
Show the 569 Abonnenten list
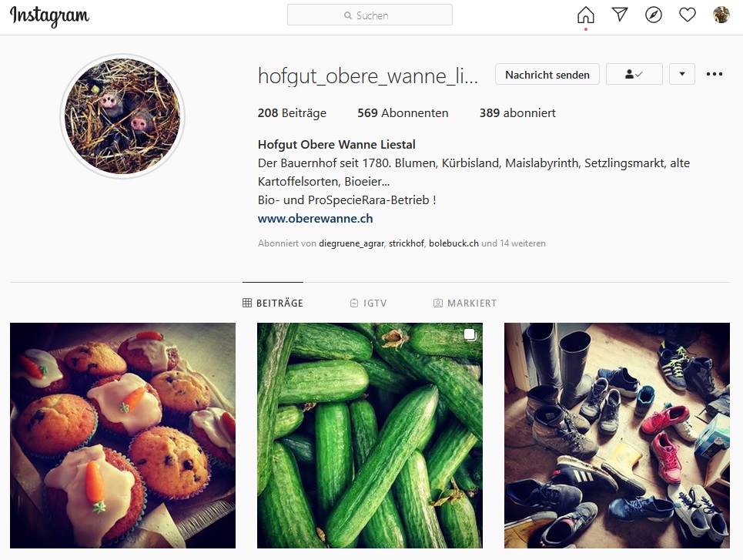(x=403, y=113)
